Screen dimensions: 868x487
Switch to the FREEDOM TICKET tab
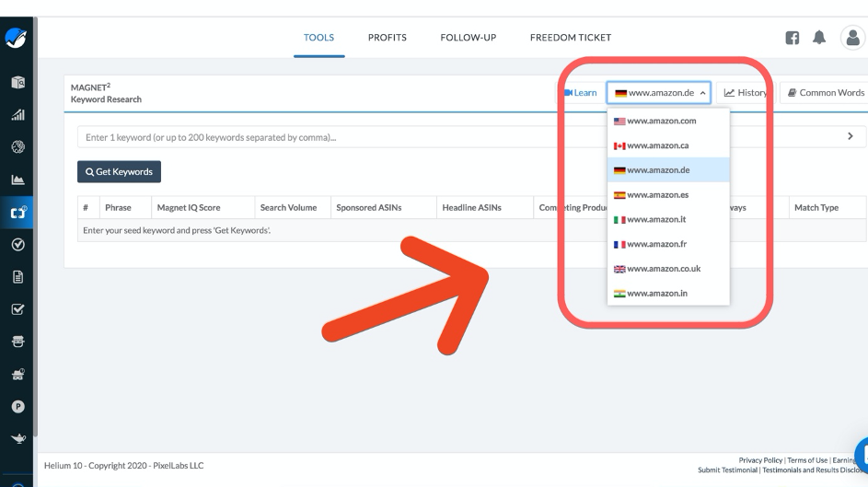tap(570, 38)
